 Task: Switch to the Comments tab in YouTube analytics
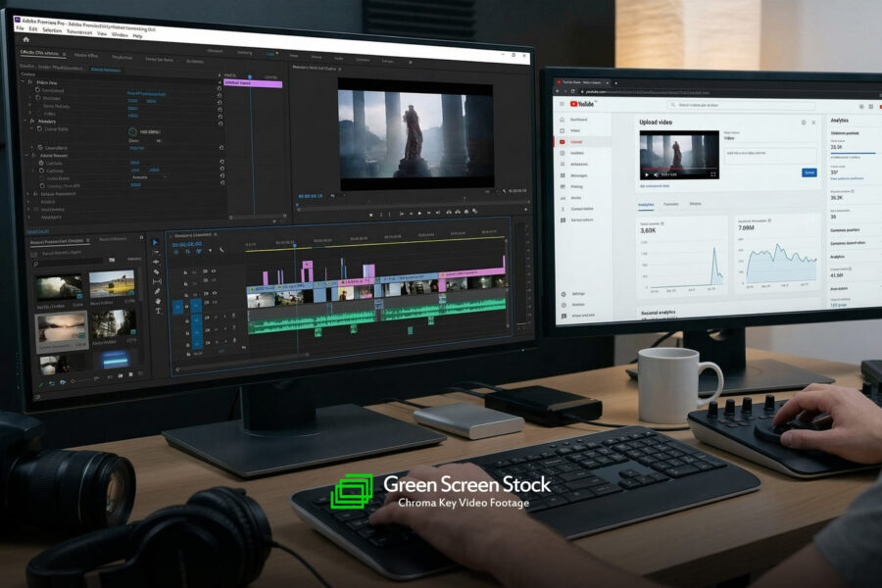pyautogui.click(x=669, y=204)
